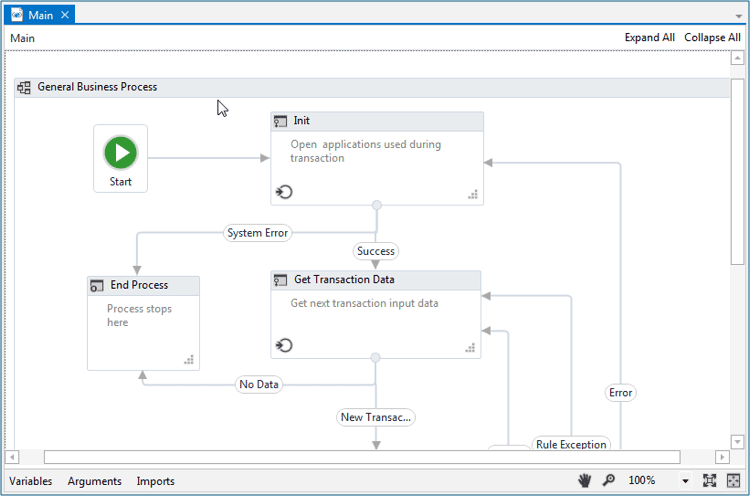Click Collapse All
This screenshot has width=750, height=496.
coord(712,38)
